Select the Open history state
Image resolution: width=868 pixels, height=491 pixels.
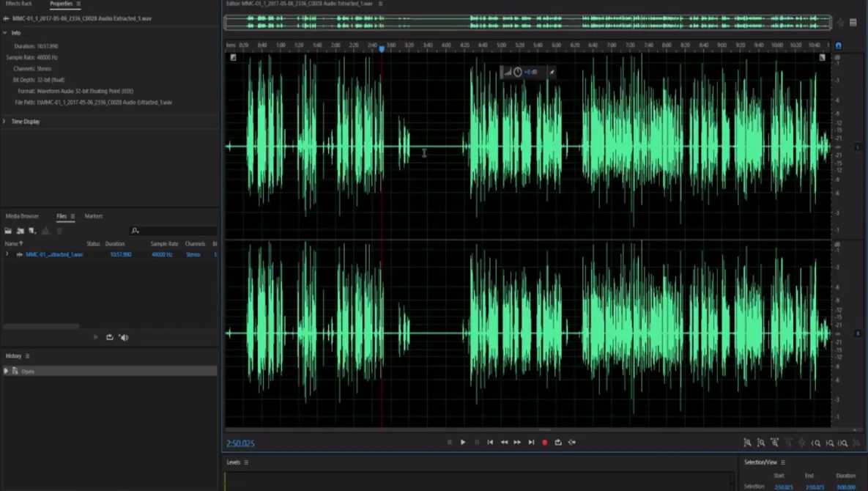[x=110, y=371]
